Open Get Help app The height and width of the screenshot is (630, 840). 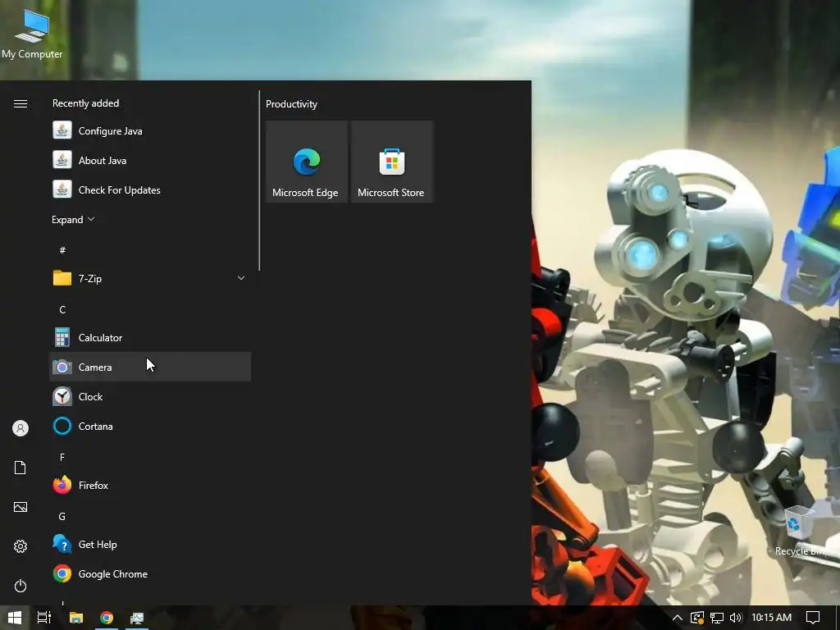[150, 545]
